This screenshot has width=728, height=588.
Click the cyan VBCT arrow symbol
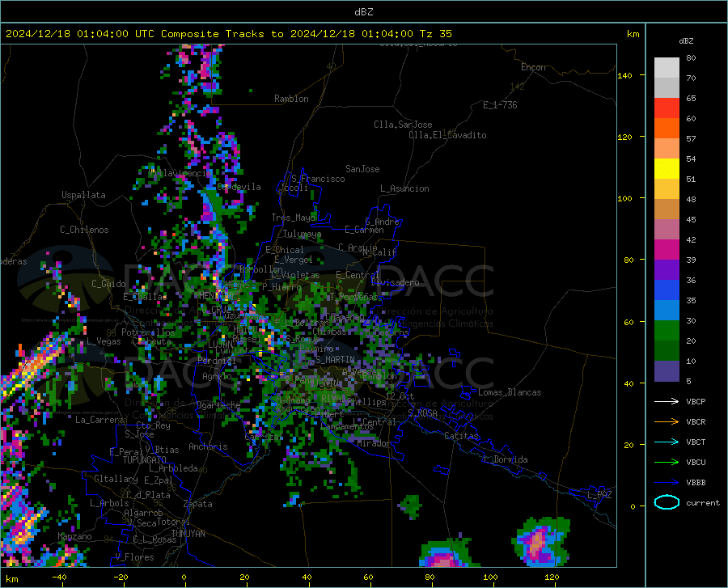[667, 442]
